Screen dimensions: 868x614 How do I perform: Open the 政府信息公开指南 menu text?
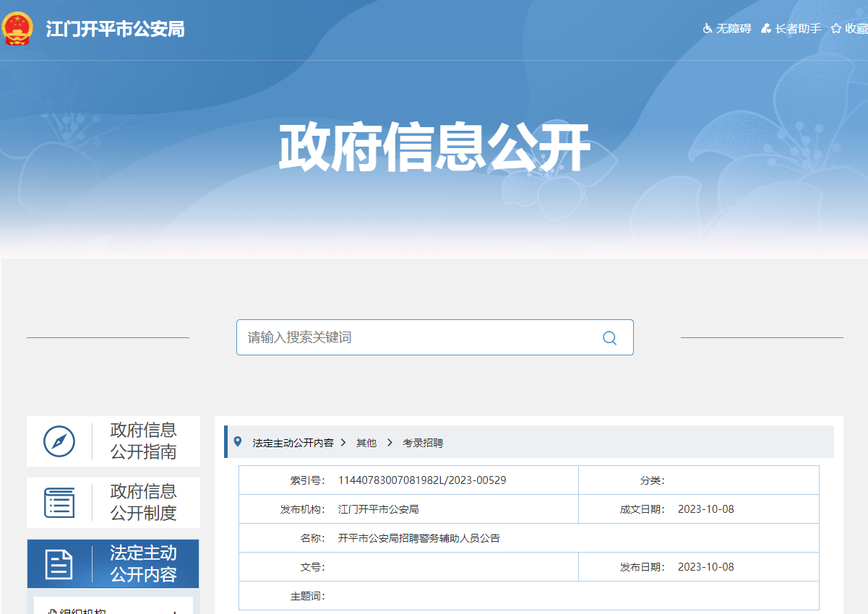[x=143, y=441]
